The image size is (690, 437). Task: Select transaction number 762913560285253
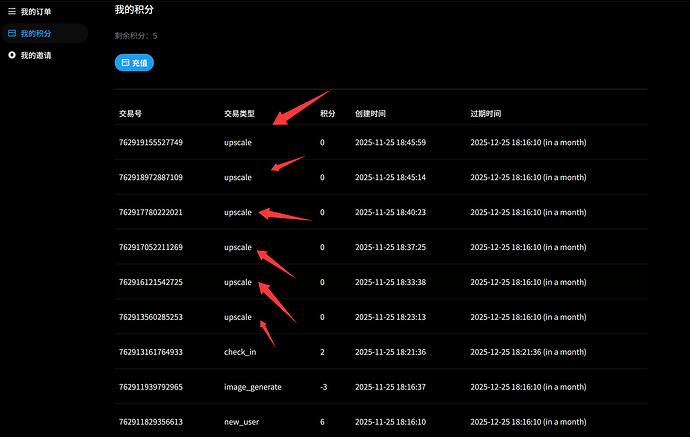[x=150, y=317]
